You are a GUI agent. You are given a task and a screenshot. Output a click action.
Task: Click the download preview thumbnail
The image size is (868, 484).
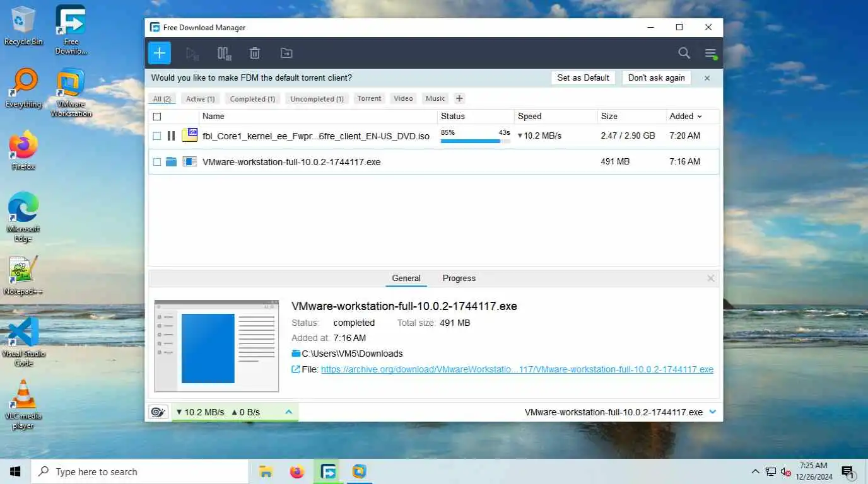coord(216,346)
